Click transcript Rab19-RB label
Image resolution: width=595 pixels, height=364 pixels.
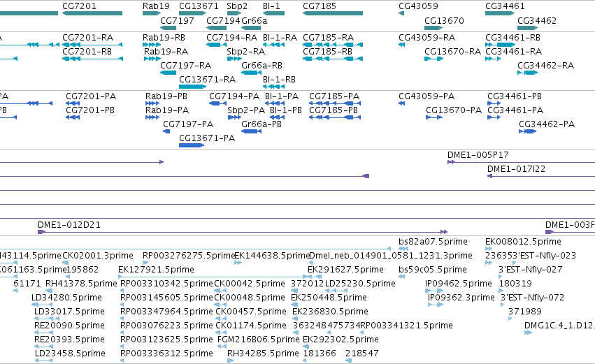[164, 38]
